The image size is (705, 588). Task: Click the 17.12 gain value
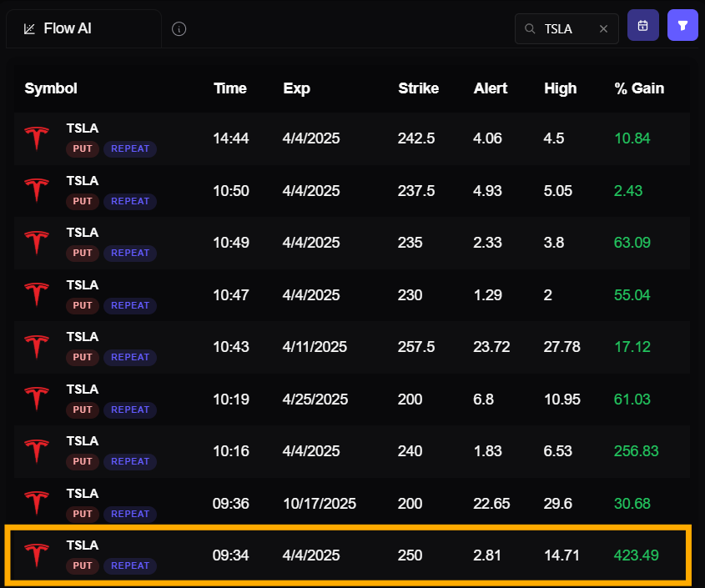click(632, 347)
